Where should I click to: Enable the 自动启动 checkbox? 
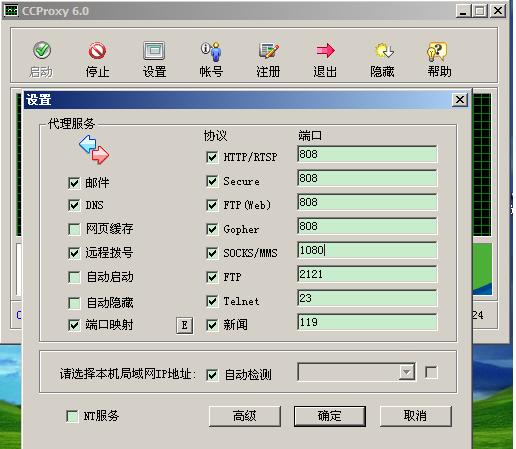74,277
